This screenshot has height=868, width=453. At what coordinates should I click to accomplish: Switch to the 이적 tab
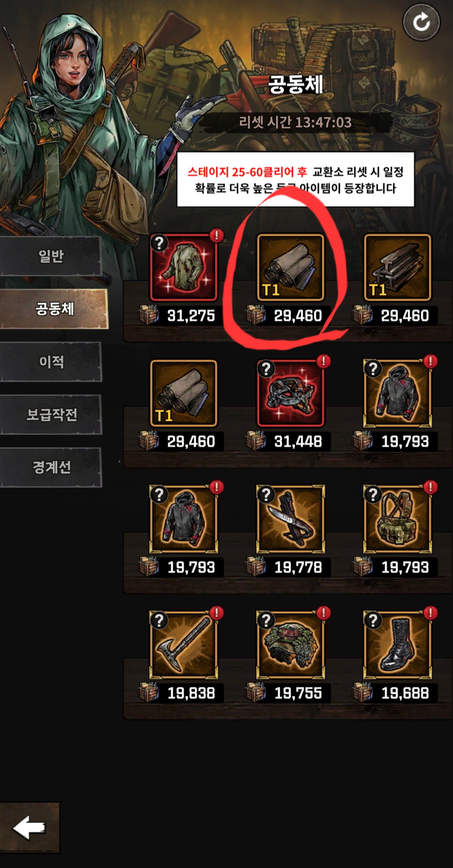click(51, 362)
